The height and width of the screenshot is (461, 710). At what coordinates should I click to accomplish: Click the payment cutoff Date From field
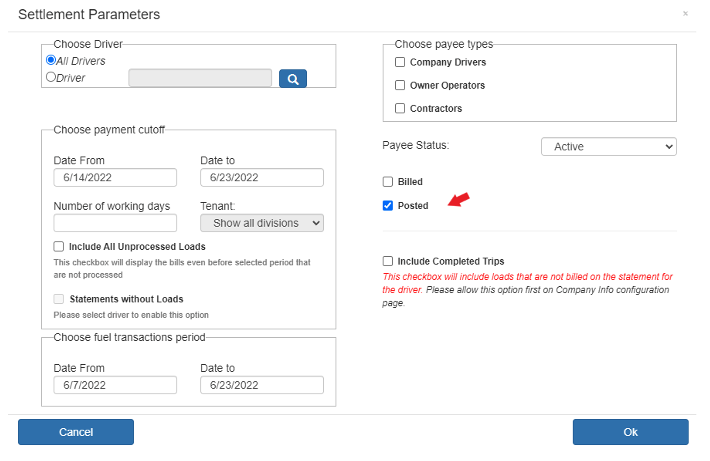click(x=115, y=178)
